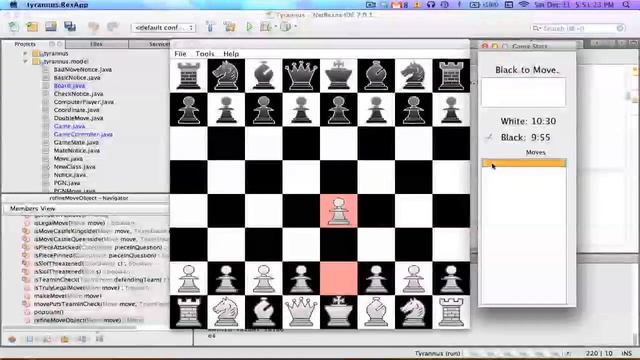Select the black queen piece
This screenshot has height=360, width=640.
[301, 76]
